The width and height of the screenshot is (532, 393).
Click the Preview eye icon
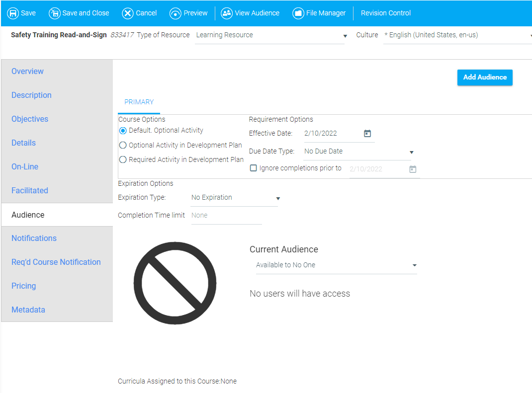click(176, 13)
